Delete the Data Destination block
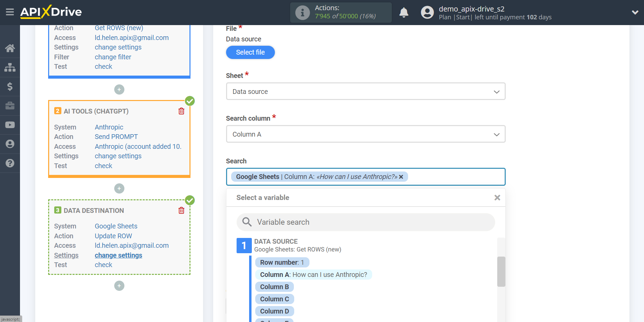644x322 pixels. pyautogui.click(x=181, y=210)
